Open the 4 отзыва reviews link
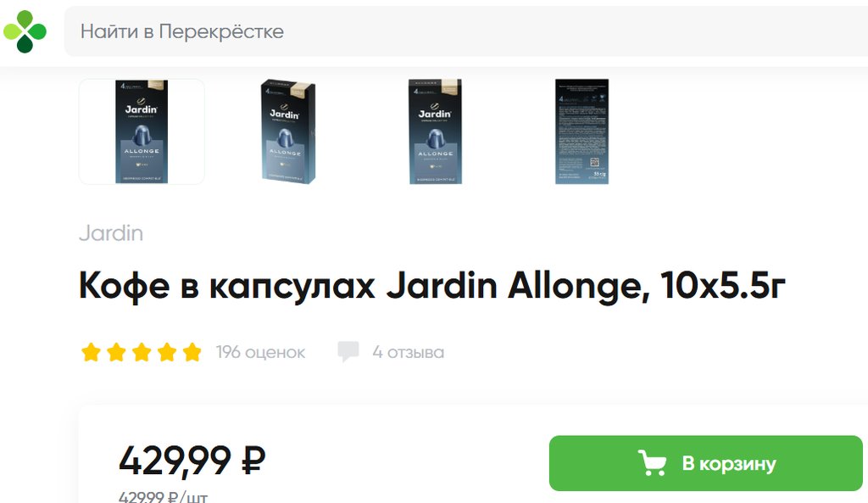 tap(408, 352)
